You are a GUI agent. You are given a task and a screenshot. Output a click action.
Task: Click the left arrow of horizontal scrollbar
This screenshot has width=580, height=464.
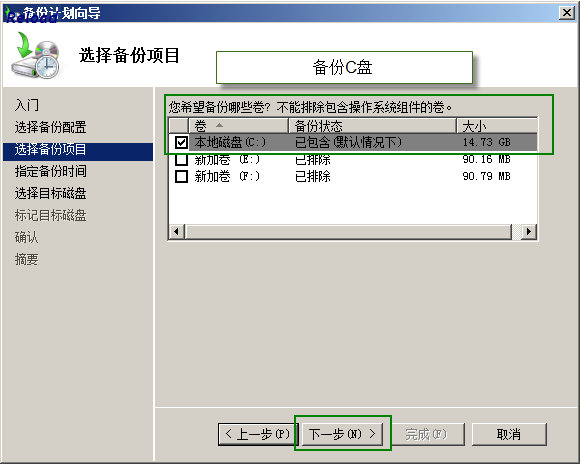tap(176, 232)
